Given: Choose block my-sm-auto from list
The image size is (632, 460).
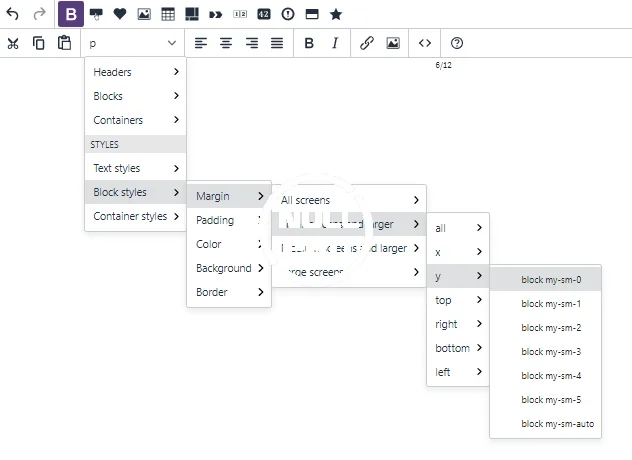Looking at the screenshot, I should point(557,424).
